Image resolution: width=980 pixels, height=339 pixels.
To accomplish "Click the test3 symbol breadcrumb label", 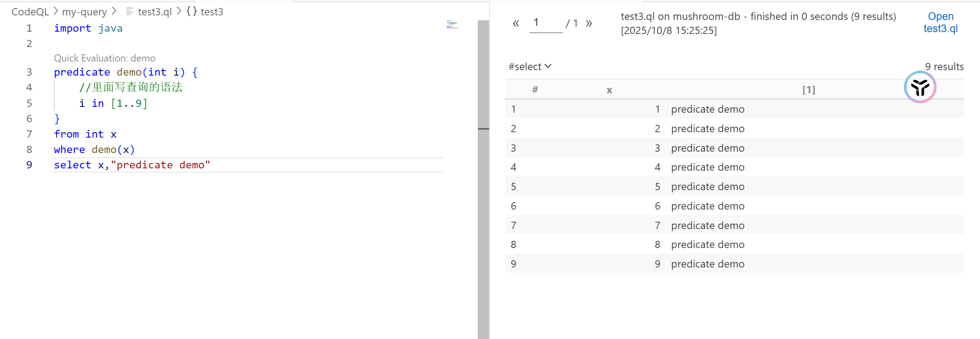I will (x=212, y=12).
